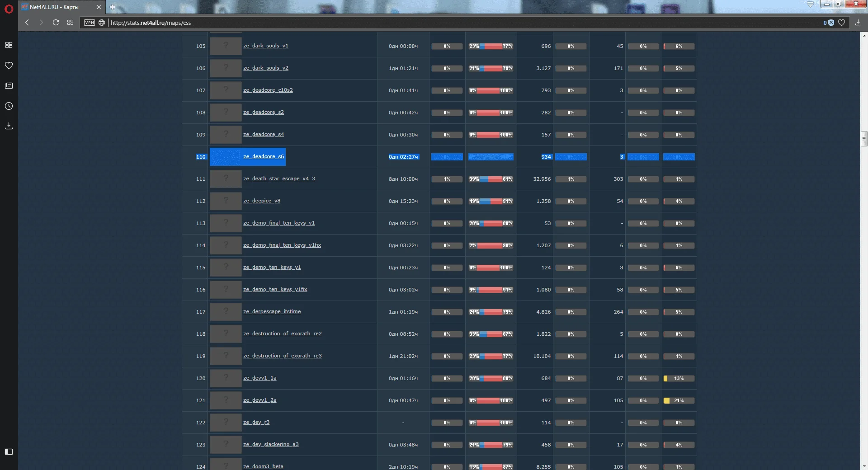Add page to bookmarks with heart icon
The width and height of the screenshot is (868, 470).
click(841, 23)
